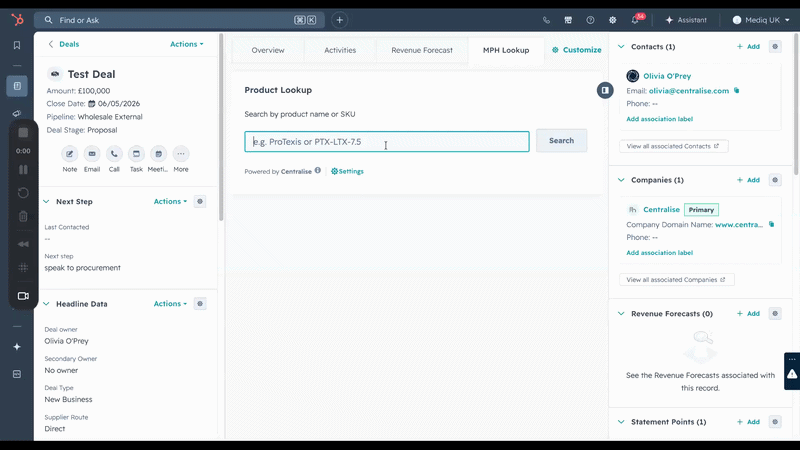Viewport: 800px width, 450px height.
Task: Click the product name or SKU search field
Action: coord(387,142)
